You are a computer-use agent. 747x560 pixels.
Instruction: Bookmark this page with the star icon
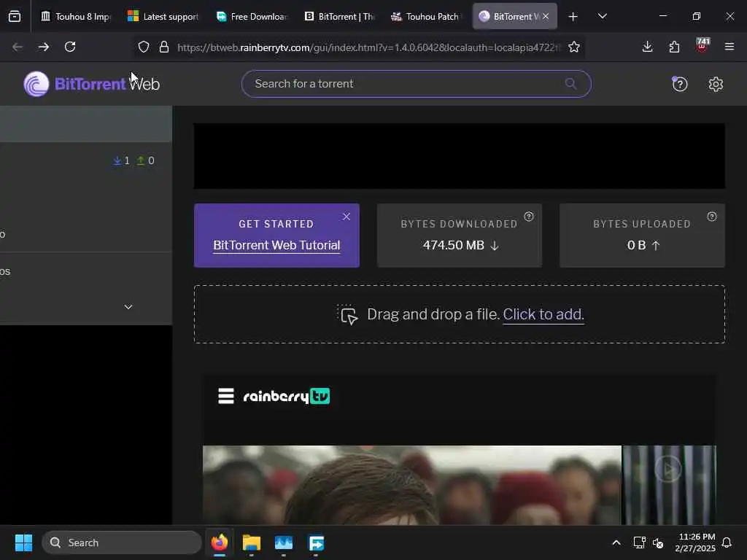coord(573,47)
